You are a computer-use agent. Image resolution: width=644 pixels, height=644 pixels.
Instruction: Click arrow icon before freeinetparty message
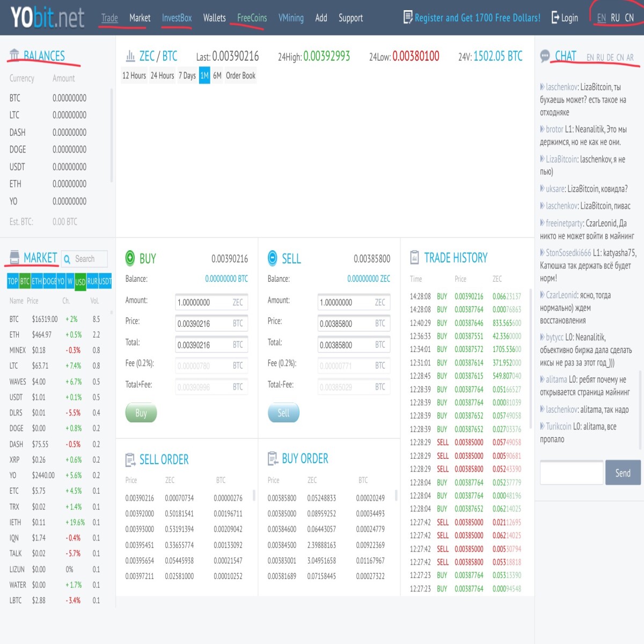tap(542, 223)
